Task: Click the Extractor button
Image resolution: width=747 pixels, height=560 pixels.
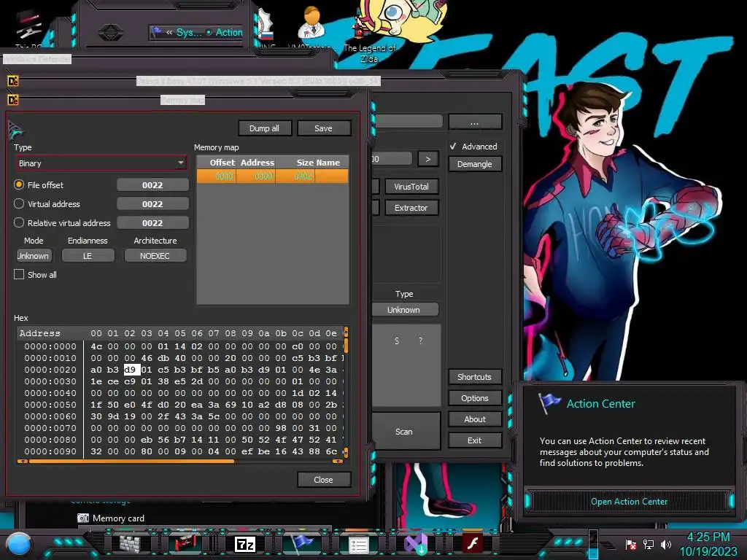Action: (411, 208)
